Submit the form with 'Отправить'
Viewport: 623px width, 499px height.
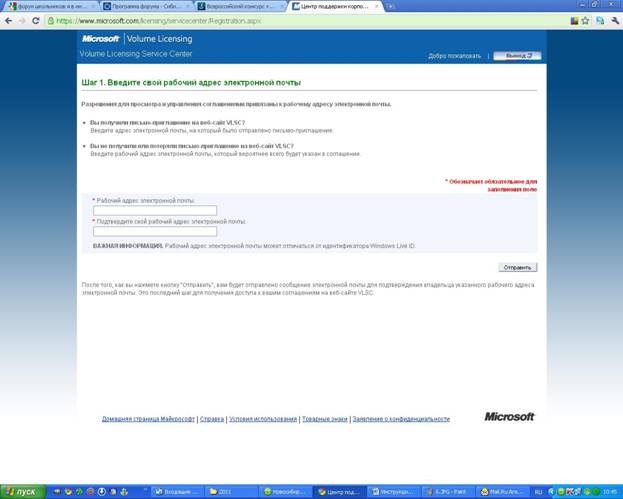pyautogui.click(x=518, y=267)
